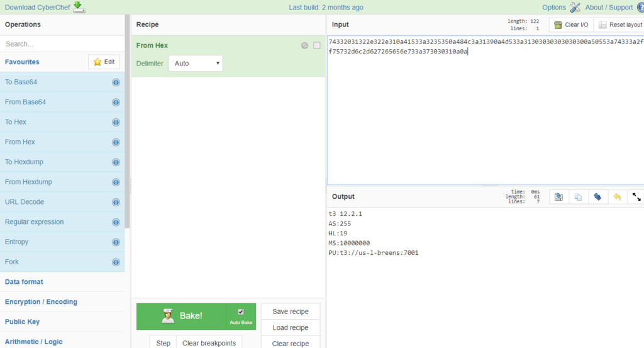
Task: Maximise the output pane icon
Action: pyautogui.click(x=636, y=197)
